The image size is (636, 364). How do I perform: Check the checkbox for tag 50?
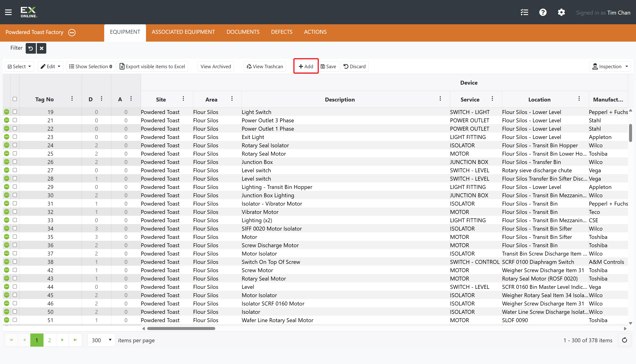pyautogui.click(x=15, y=312)
